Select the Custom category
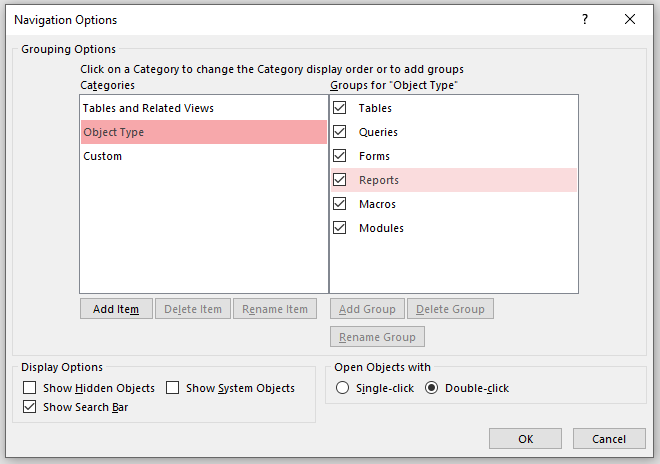Viewport: 660px width, 464px height. click(x=204, y=156)
